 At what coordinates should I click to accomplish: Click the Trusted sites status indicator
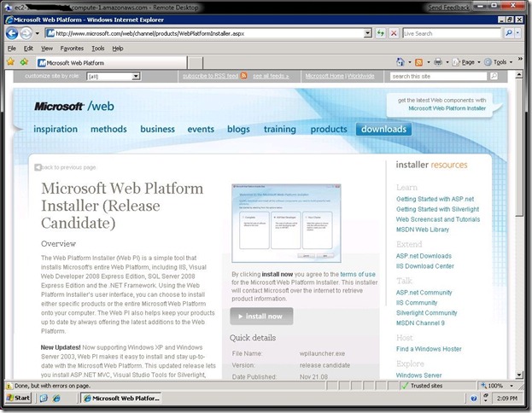422,386
